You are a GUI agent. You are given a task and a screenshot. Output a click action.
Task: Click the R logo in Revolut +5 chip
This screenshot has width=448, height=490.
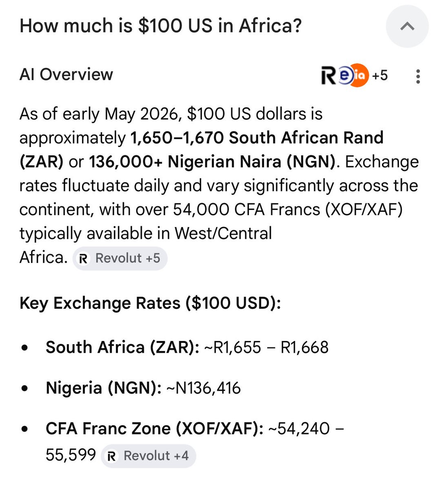click(x=84, y=258)
